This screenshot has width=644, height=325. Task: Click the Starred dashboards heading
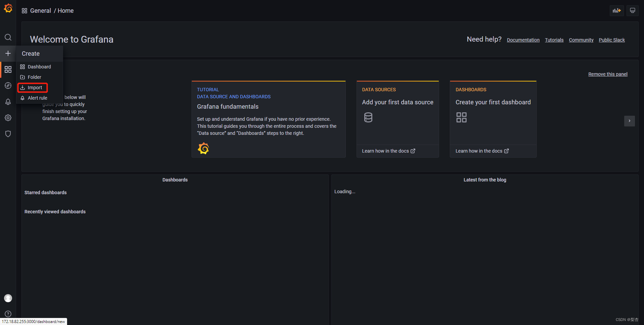click(46, 193)
